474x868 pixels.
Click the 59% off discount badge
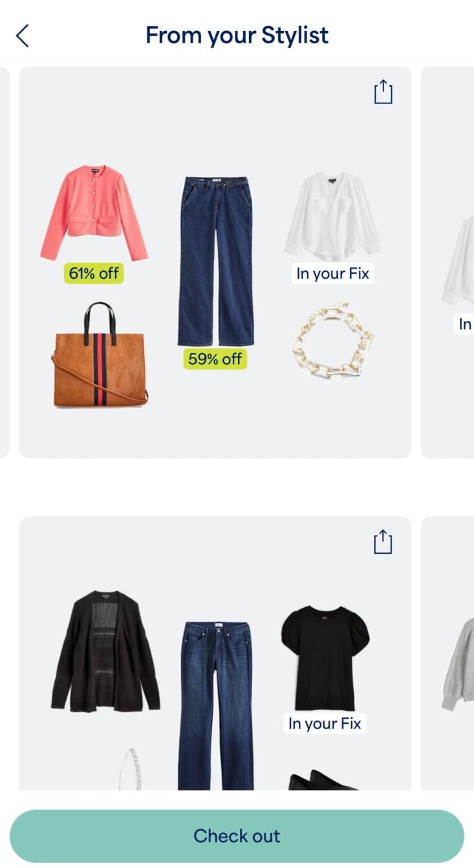pos(215,358)
